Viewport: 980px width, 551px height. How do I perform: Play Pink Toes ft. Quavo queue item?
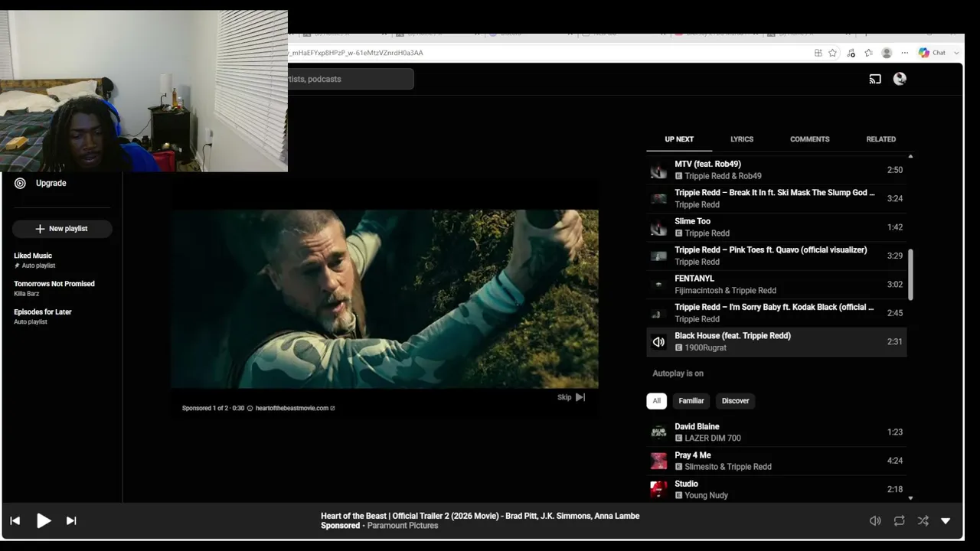[776, 256]
